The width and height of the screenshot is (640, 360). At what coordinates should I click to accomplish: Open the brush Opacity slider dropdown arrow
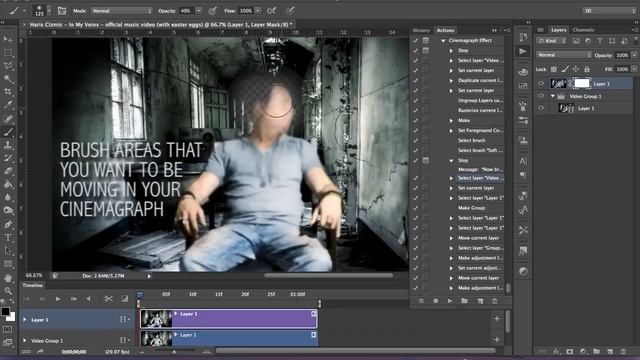coord(198,11)
